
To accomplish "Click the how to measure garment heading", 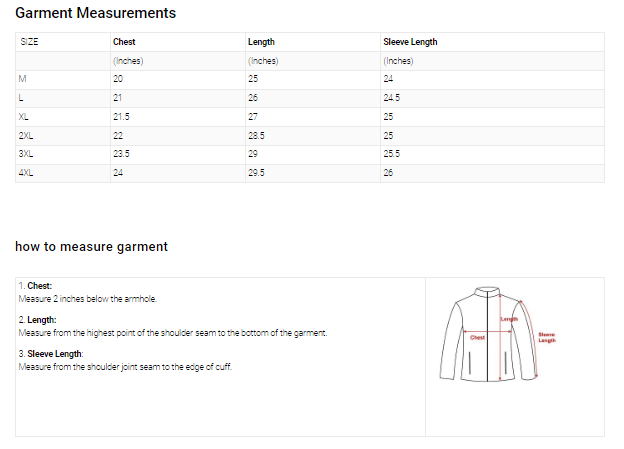I will pyautogui.click(x=91, y=246).
